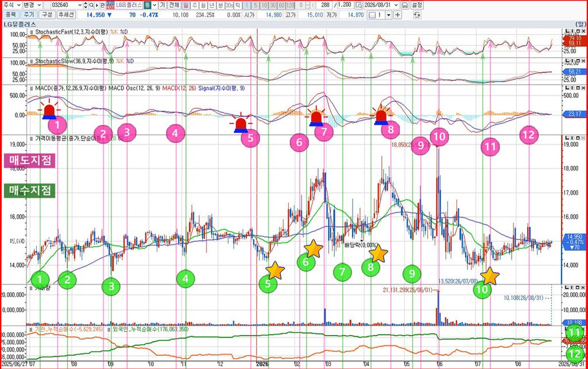Click the 288 bar count input field

tap(324, 5)
